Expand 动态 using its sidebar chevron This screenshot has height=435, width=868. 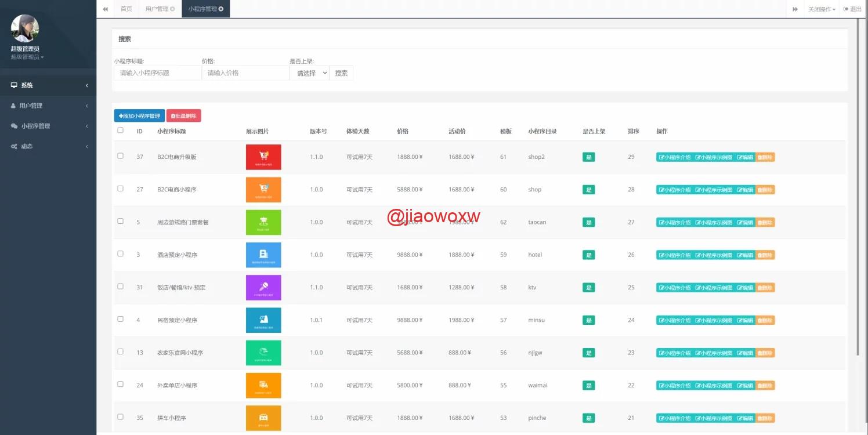(x=87, y=146)
